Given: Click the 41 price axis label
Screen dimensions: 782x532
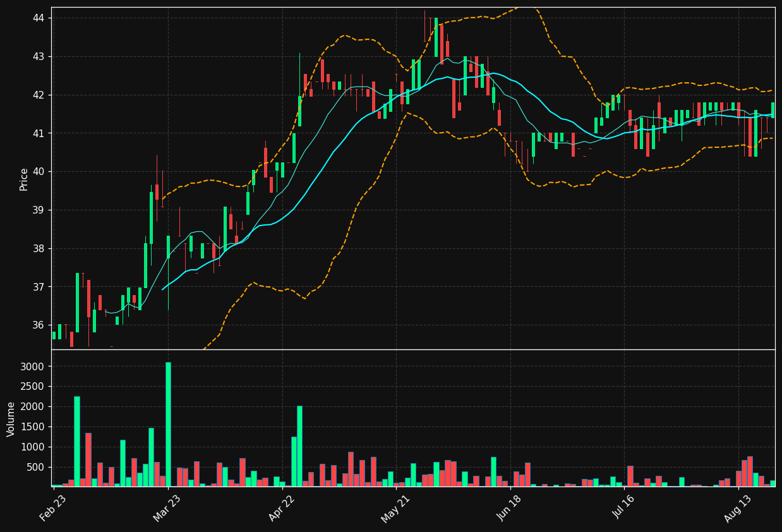Looking at the screenshot, I should pos(39,133).
